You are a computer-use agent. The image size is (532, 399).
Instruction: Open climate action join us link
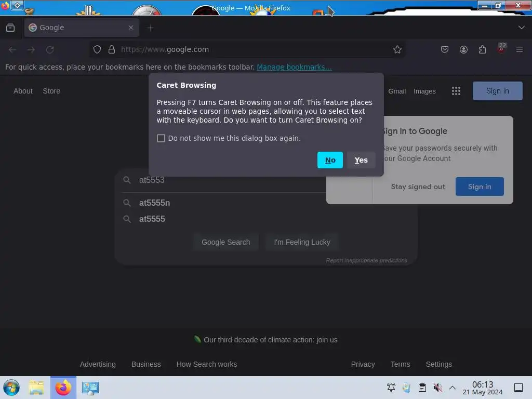click(x=270, y=340)
